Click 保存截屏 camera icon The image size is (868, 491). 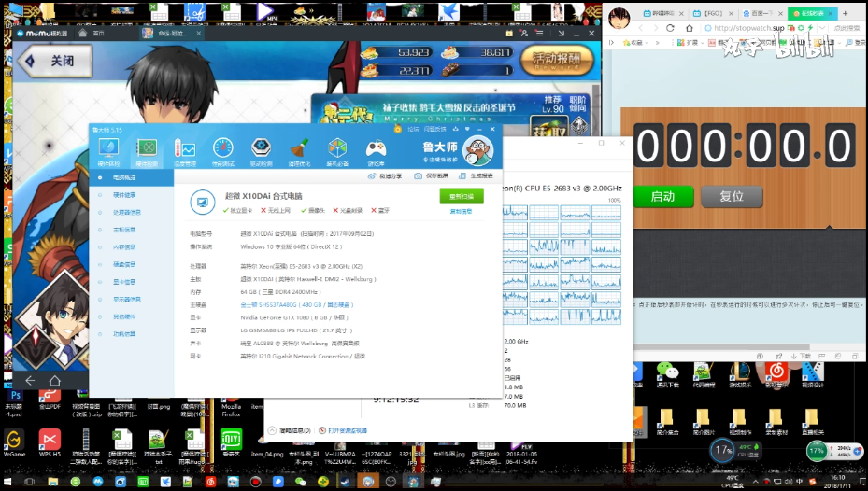click(x=432, y=175)
